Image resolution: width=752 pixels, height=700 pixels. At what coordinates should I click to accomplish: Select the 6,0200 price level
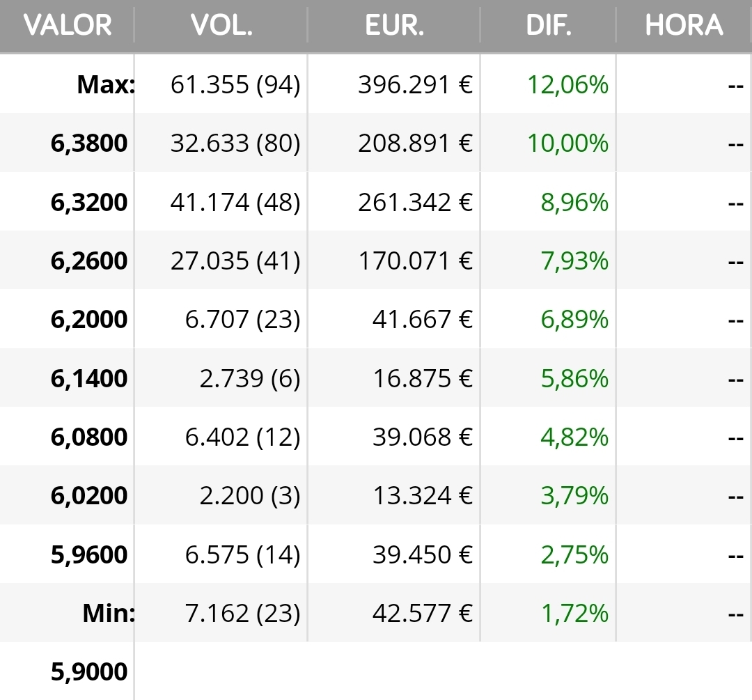click(x=89, y=496)
